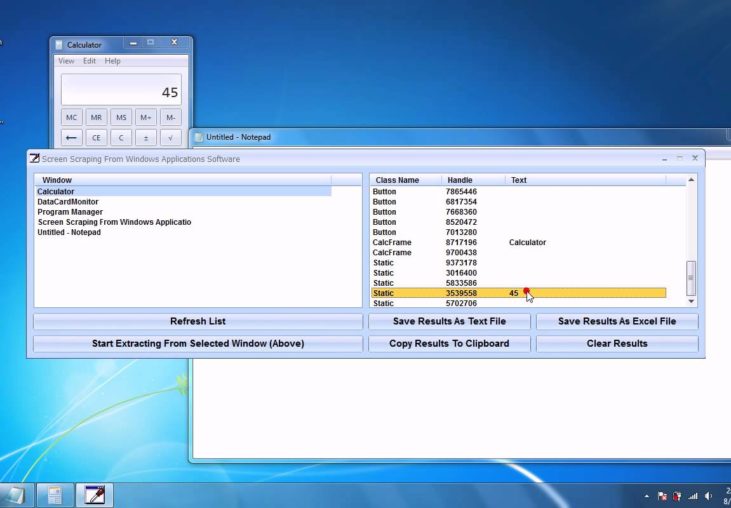Click Start Extracting From Selected Window
The width and height of the screenshot is (731, 508).
[x=198, y=344]
